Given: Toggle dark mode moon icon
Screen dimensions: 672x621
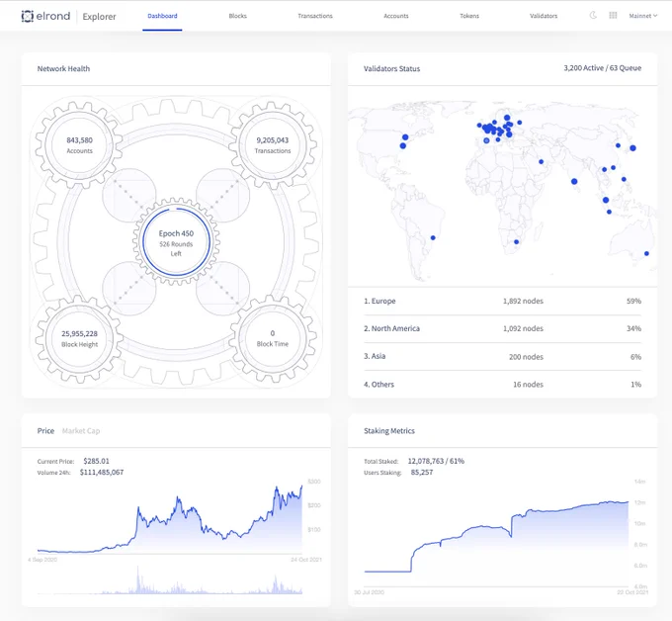Looking at the screenshot, I should (593, 16).
